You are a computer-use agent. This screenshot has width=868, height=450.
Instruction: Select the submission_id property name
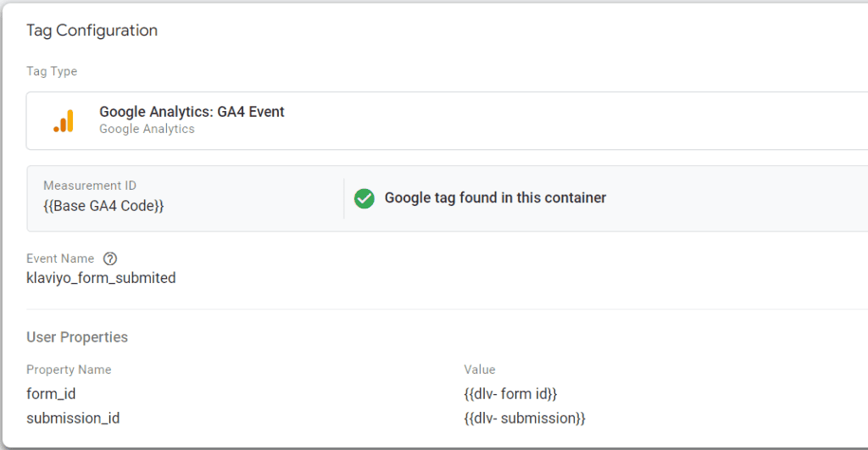click(x=72, y=418)
